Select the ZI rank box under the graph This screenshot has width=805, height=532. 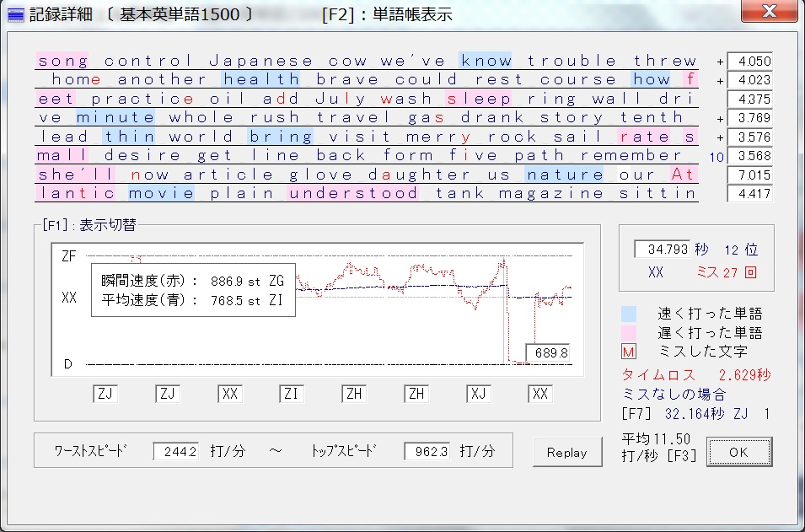coord(292,394)
